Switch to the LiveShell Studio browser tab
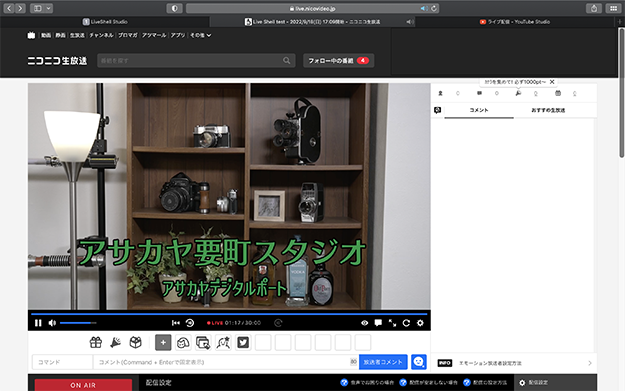This screenshot has height=391, width=625. [105, 22]
